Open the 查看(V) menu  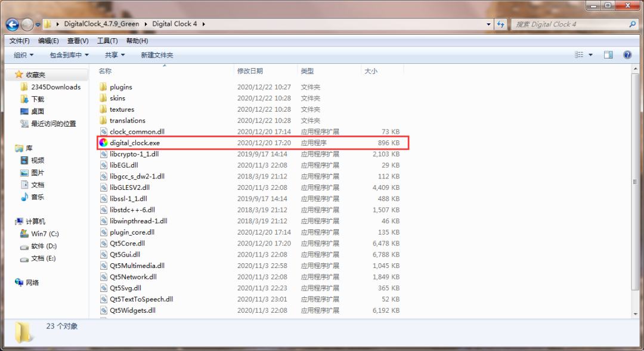click(78, 41)
